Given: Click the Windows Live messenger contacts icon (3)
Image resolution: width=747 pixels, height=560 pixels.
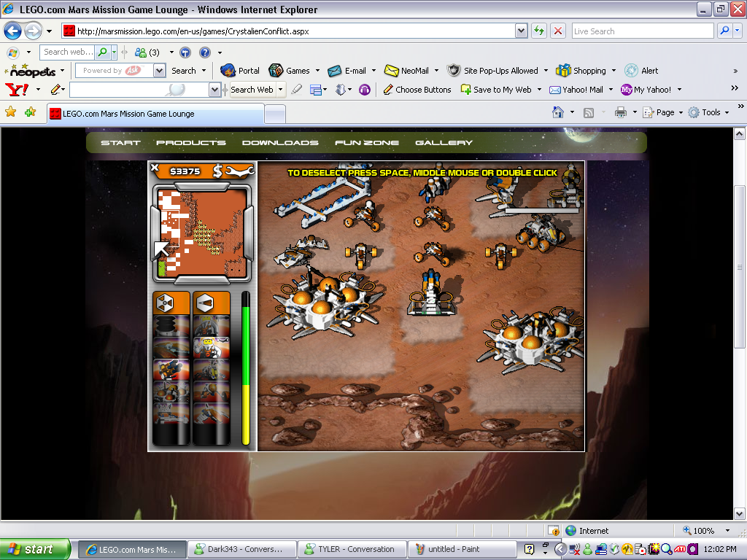Looking at the screenshot, I should 147,52.
